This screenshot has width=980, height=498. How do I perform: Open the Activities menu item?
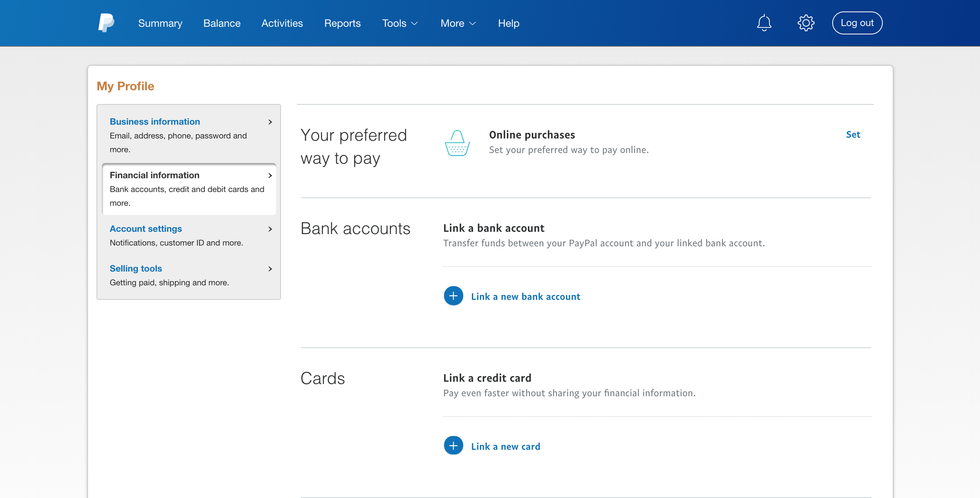(282, 23)
